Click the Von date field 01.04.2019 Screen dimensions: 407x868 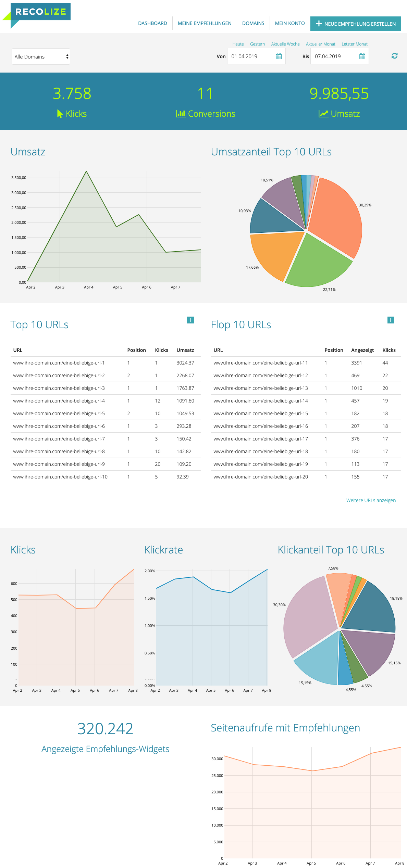point(256,56)
